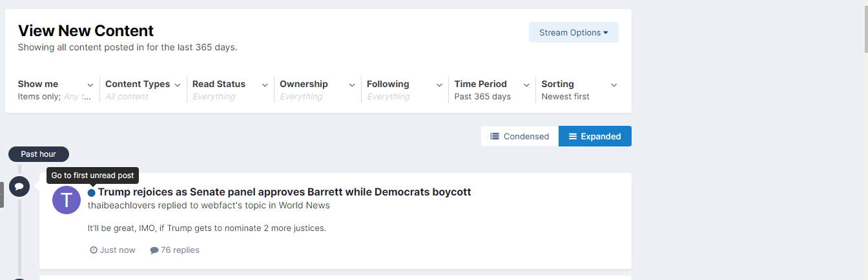Image resolution: width=868 pixels, height=280 pixels.
Task: Expand the Content Types filter
Action: [x=143, y=90]
